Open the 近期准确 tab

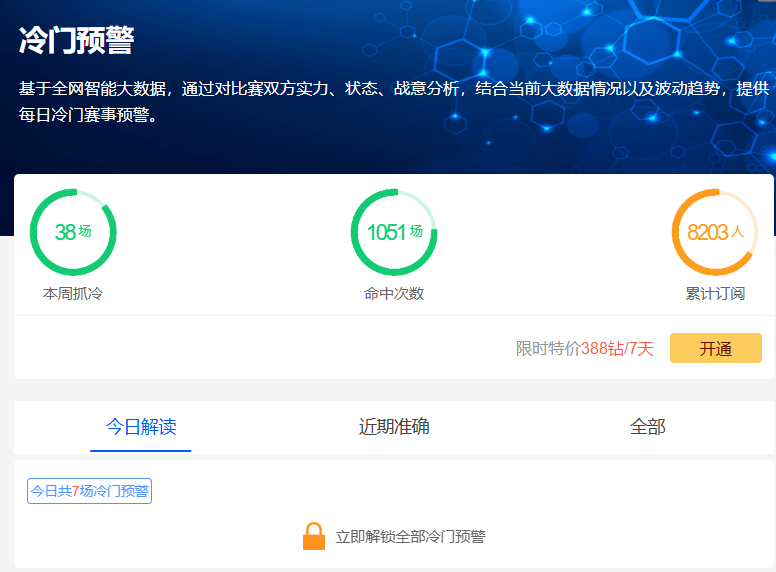point(394,427)
